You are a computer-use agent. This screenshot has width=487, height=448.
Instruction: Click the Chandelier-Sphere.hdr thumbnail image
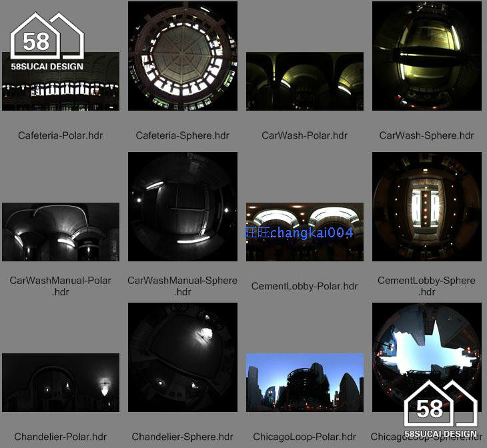pyautogui.click(x=183, y=357)
